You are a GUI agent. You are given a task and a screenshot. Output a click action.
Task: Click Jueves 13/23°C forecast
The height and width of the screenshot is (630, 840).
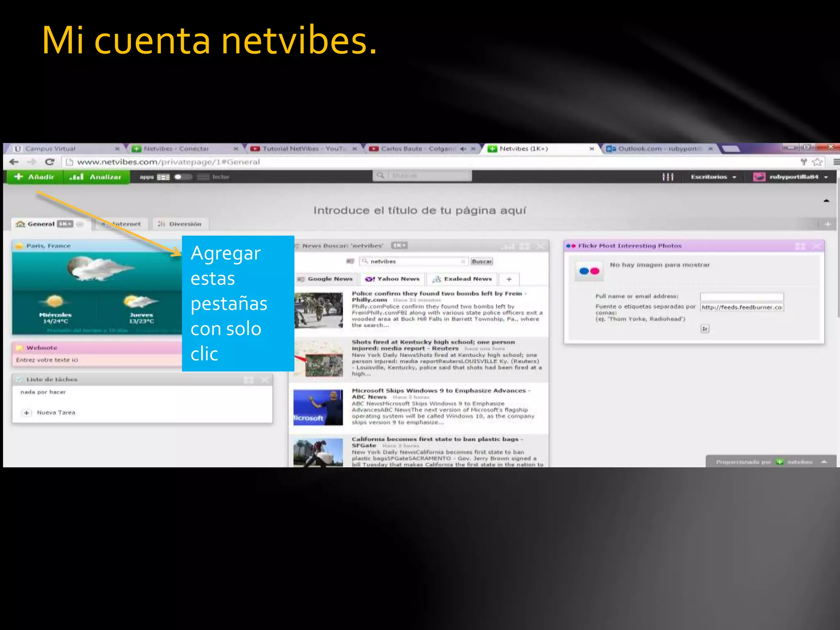(141, 309)
